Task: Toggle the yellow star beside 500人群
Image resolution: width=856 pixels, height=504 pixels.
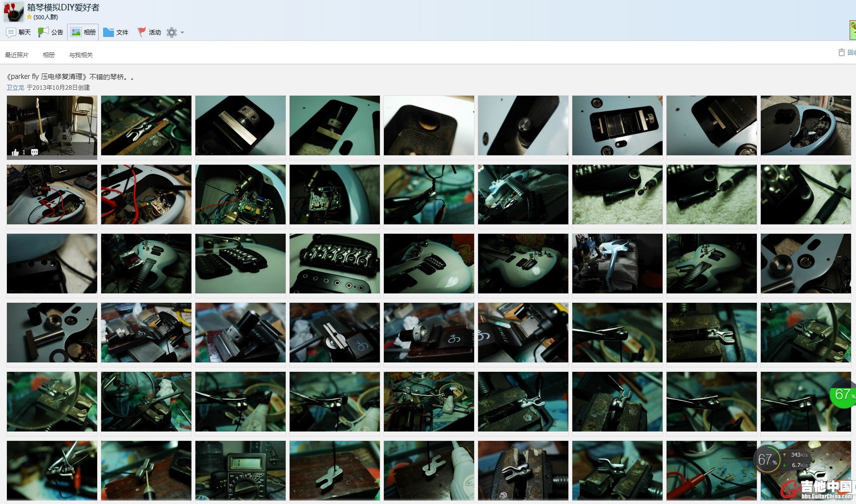Action: click(x=30, y=17)
